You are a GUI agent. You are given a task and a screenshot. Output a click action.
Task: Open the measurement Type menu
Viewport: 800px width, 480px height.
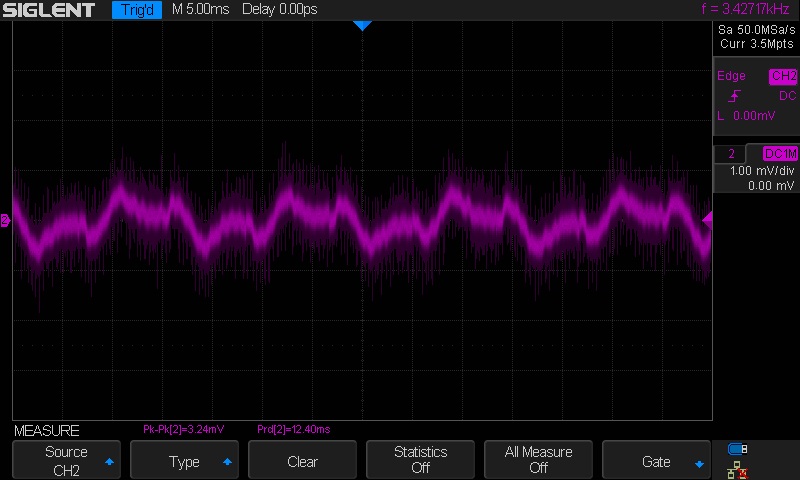(185, 460)
